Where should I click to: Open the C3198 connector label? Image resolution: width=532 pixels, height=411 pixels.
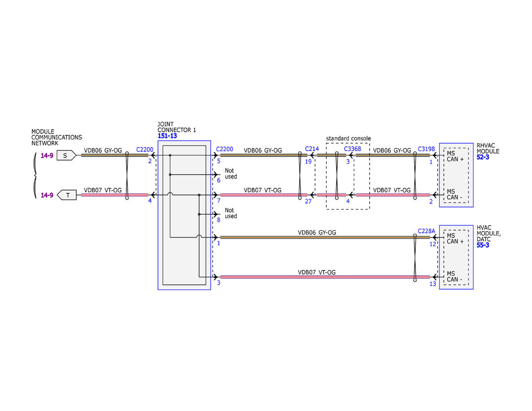426,149
